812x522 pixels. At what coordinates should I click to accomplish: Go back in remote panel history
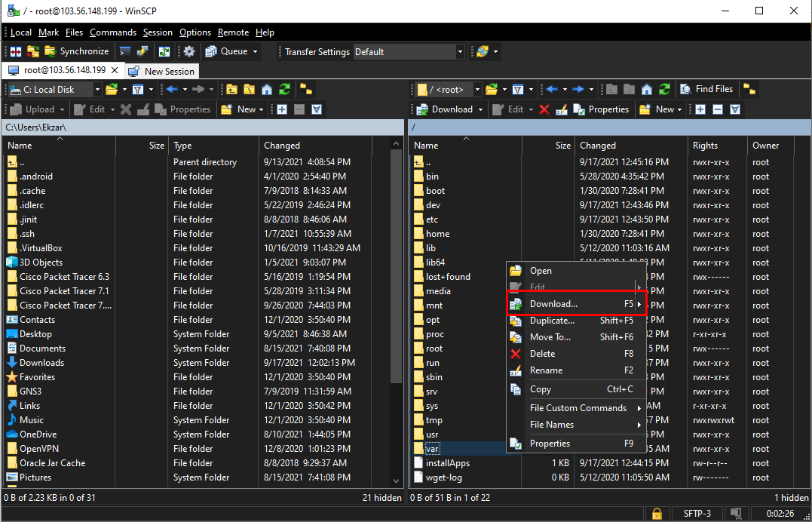tap(552, 90)
